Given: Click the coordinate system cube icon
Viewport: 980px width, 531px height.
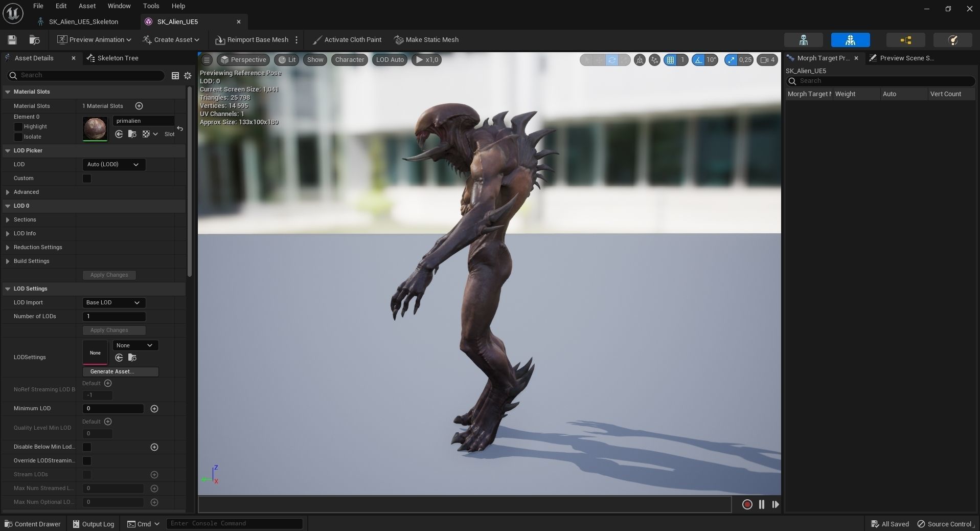Looking at the screenshot, I should tap(640, 60).
